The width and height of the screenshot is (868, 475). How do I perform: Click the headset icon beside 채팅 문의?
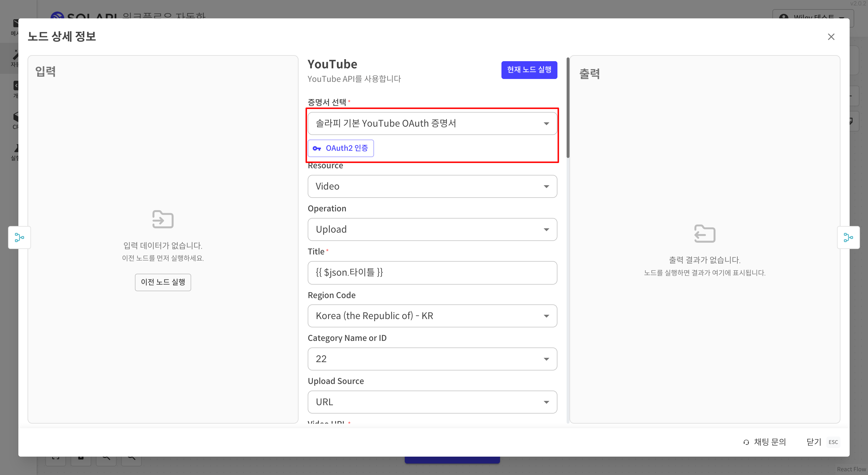tap(746, 442)
